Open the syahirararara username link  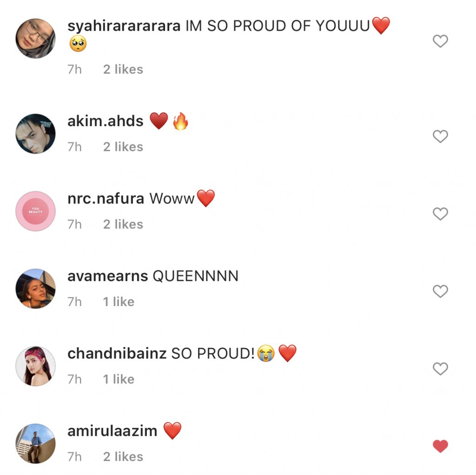click(124, 26)
